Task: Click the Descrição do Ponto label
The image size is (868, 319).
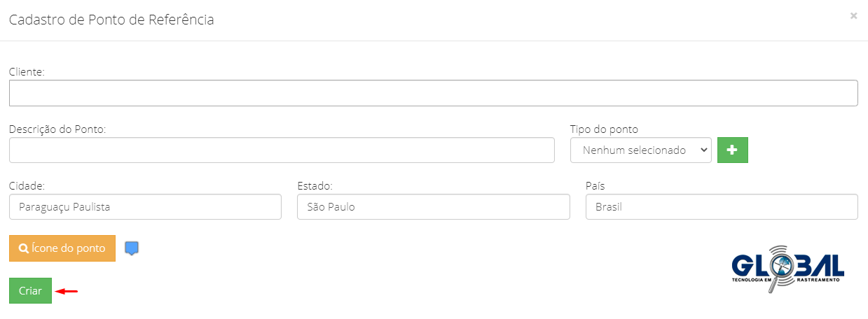Action: pos(57,129)
